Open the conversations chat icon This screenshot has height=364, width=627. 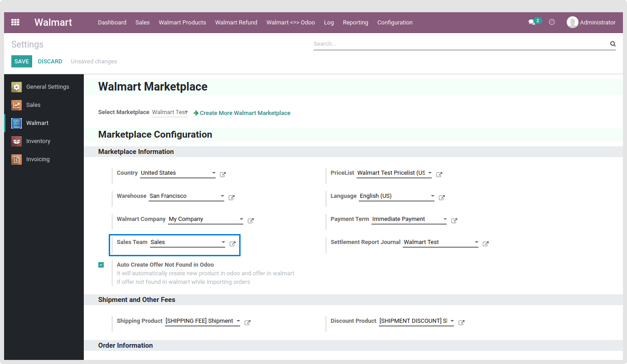tap(532, 22)
